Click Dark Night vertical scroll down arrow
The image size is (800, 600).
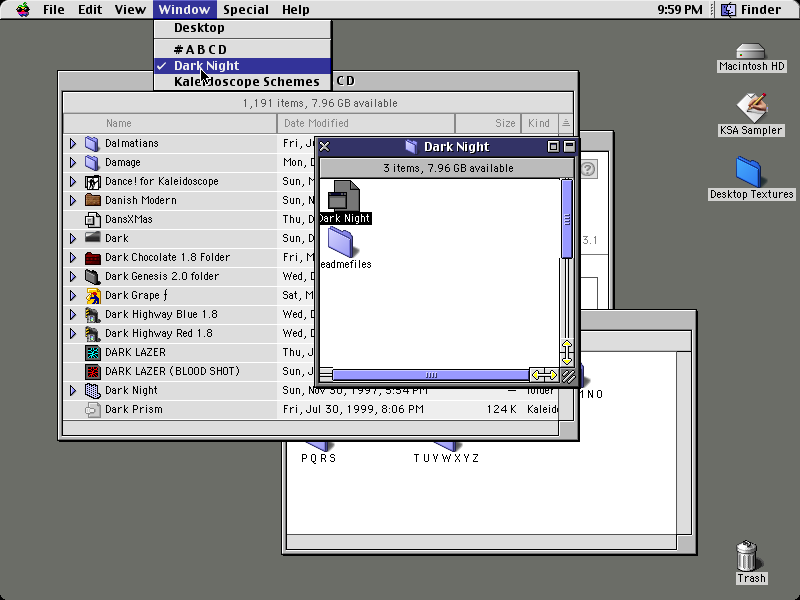tap(567, 360)
